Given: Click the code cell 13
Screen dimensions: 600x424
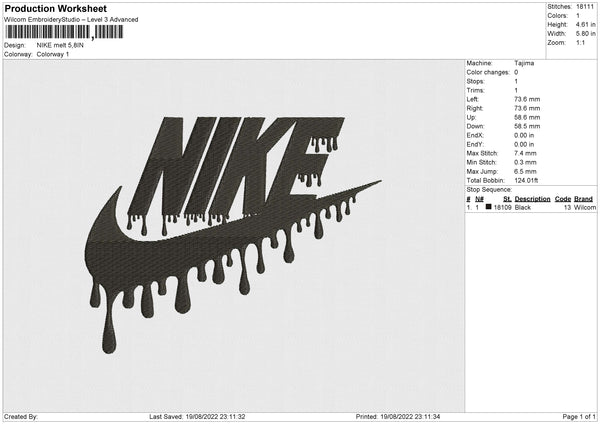Looking at the screenshot, I should tap(567, 207).
